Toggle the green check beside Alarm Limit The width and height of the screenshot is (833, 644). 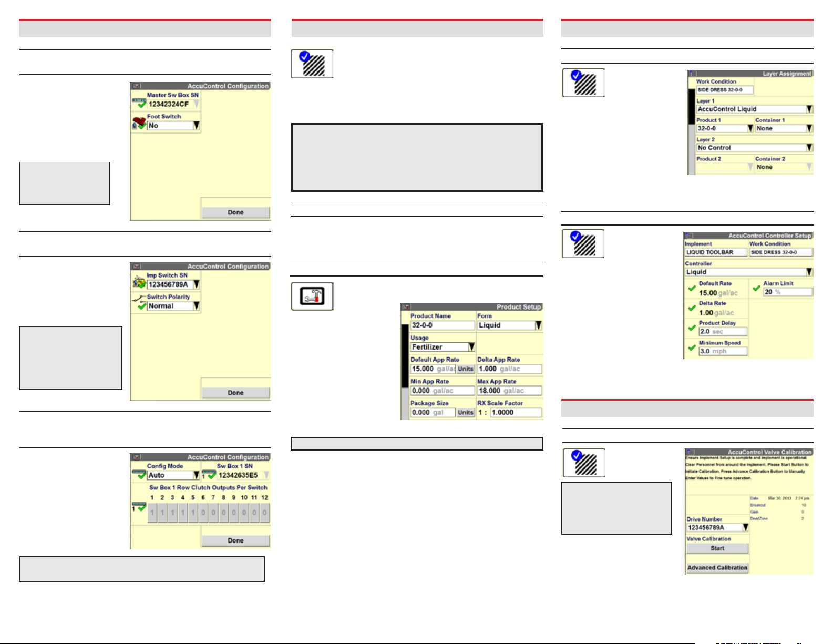click(756, 288)
